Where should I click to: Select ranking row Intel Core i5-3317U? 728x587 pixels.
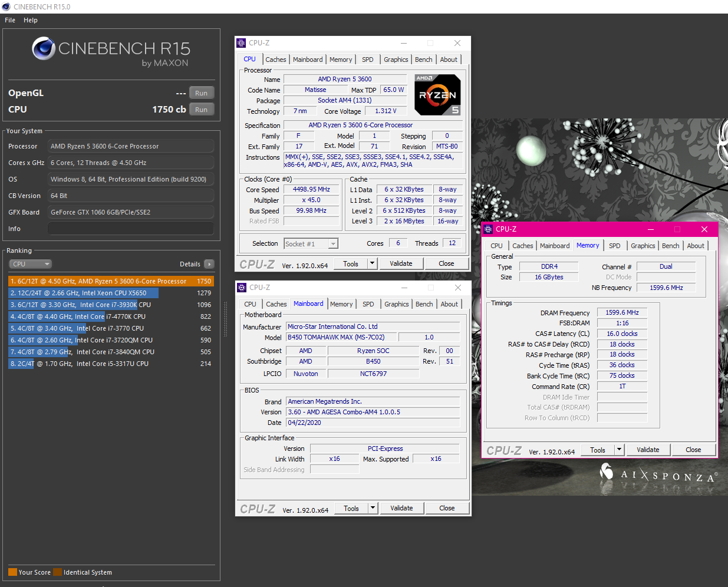click(x=111, y=364)
